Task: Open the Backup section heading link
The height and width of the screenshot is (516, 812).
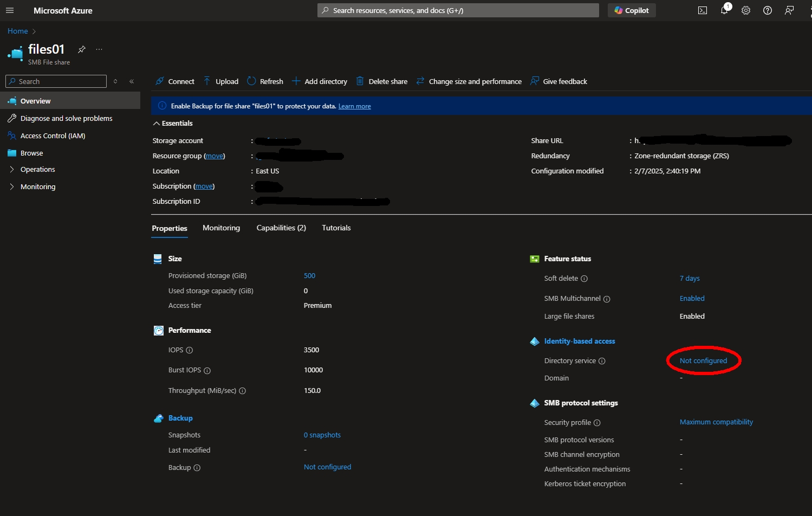Action: click(x=180, y=418)
